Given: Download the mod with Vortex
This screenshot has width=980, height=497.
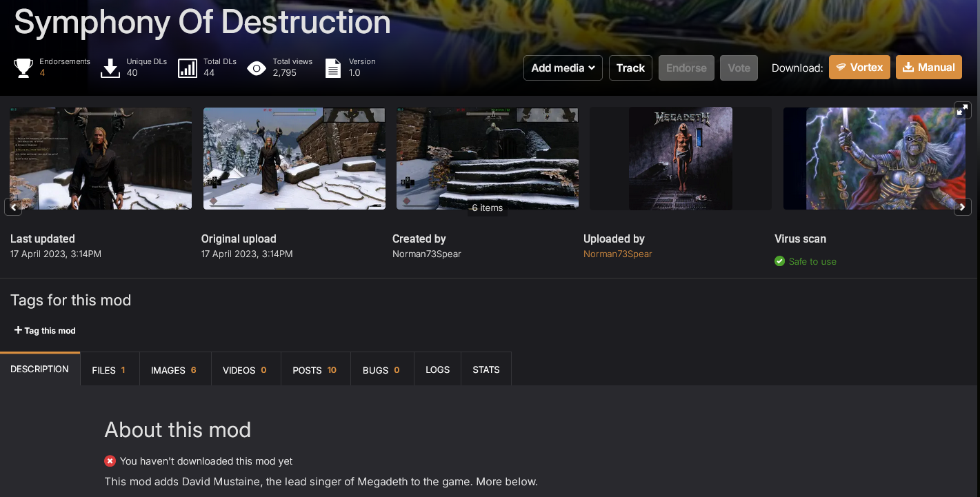Looking at the screenshot, I should tap(859, 68).
